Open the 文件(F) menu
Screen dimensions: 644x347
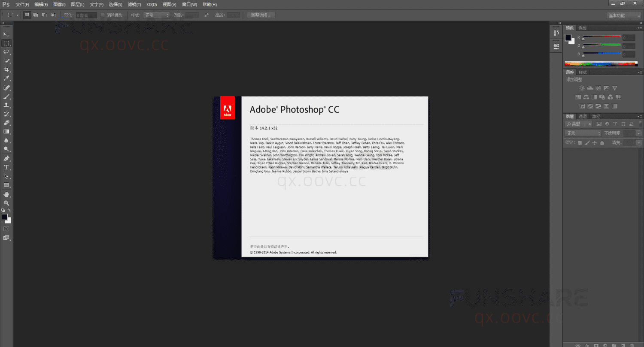22,4
